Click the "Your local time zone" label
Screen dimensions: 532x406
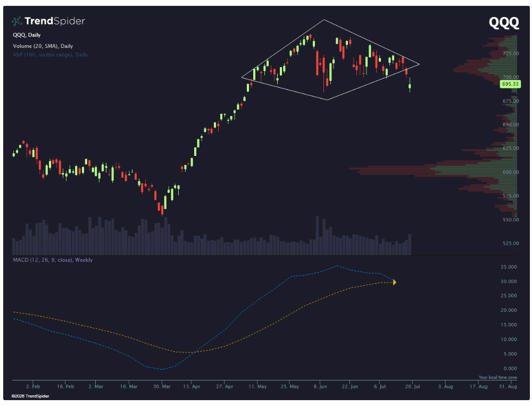tap(498, 377)
